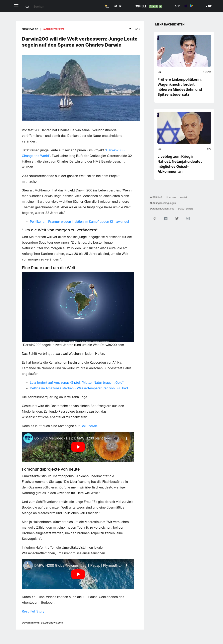This screenshot has width=223, height=644.
Task: Open the Google Play store icon
Action: 192,6
